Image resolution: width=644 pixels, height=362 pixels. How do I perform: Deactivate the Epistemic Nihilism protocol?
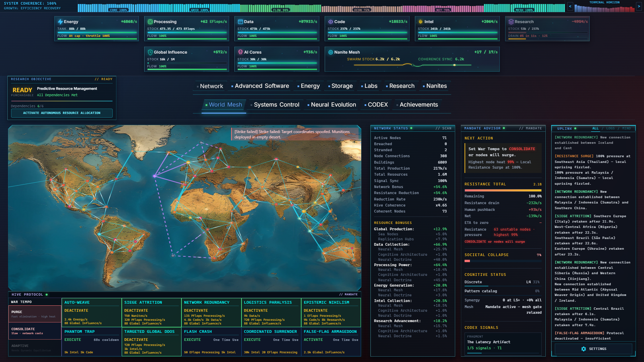pos(316,311)
